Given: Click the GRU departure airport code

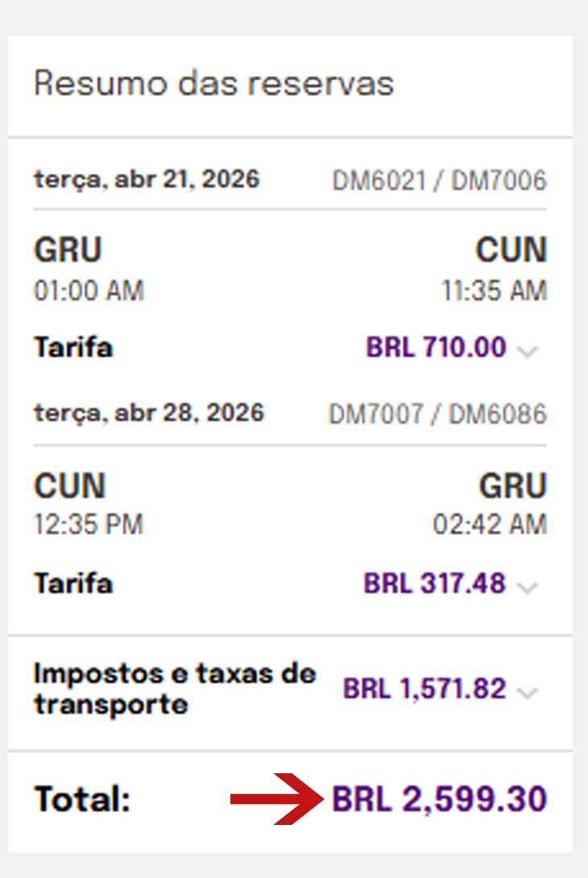Looking at the screenshot, I should (68, 249).
